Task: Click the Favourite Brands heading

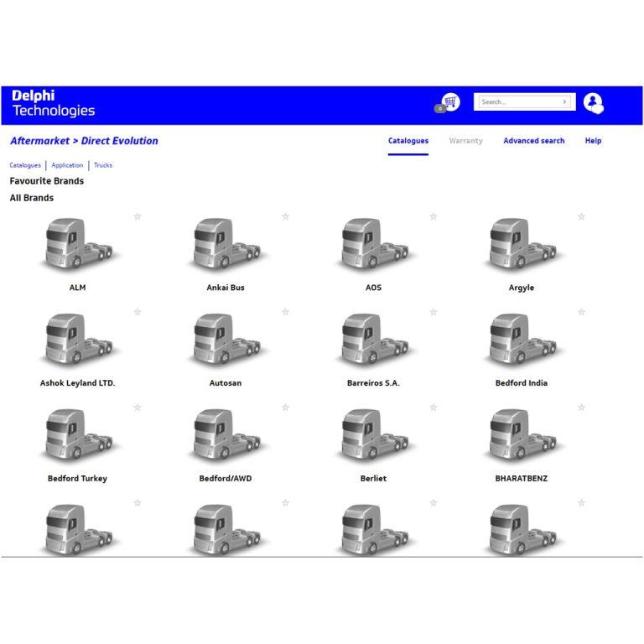Action: [x=46, y=181]
